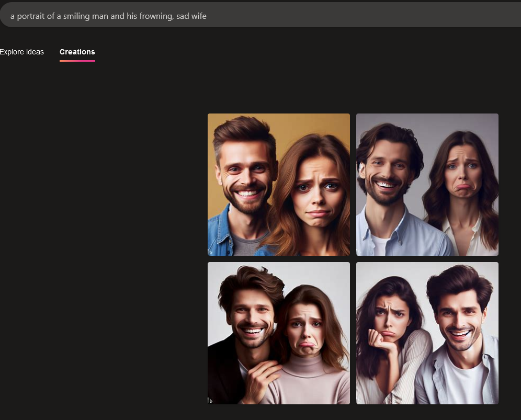Click the prompt text input field
Image resolution: width=521 pixels, height=420 pixels.
(260, 15)
